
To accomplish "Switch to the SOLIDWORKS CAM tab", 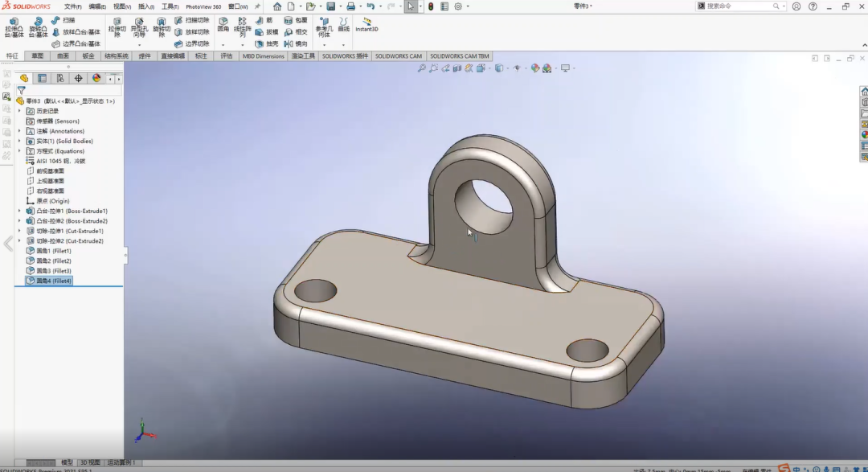I will [x=399, y=56].
